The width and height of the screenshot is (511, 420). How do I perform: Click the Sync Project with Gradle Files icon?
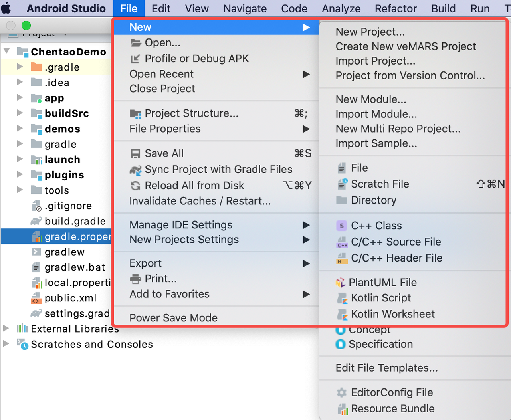(135, 170)
